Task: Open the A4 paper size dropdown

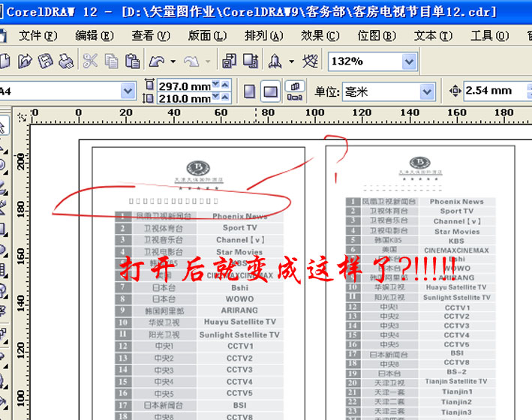Action: click(128, 91)
